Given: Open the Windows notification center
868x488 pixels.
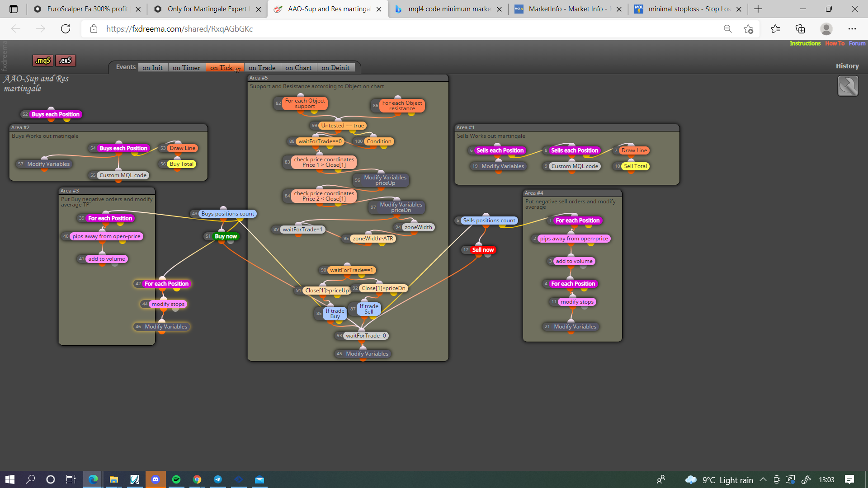Looking at the screenshot, I should [x=849, y=479].
